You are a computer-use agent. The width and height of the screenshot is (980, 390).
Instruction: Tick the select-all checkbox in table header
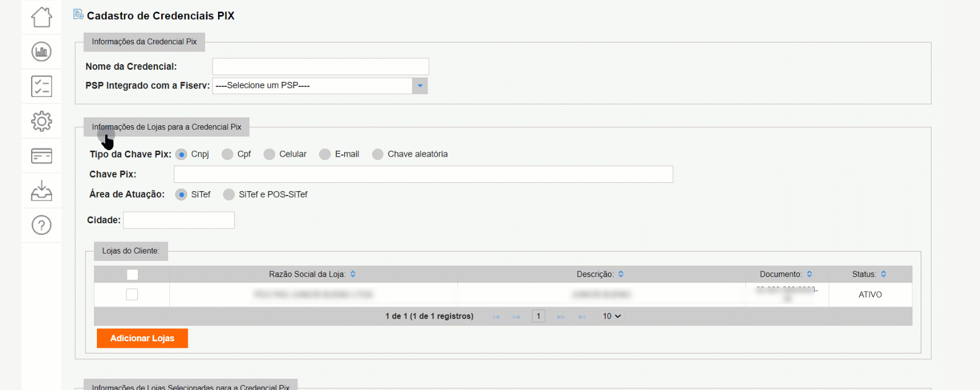tap(132, 274)
